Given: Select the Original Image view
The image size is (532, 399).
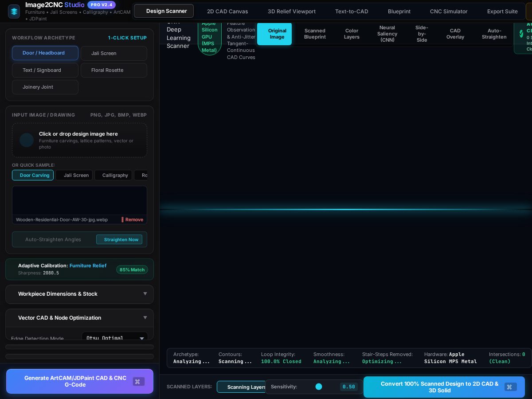Looking at the screenshot, I should (x=274, y=34).
